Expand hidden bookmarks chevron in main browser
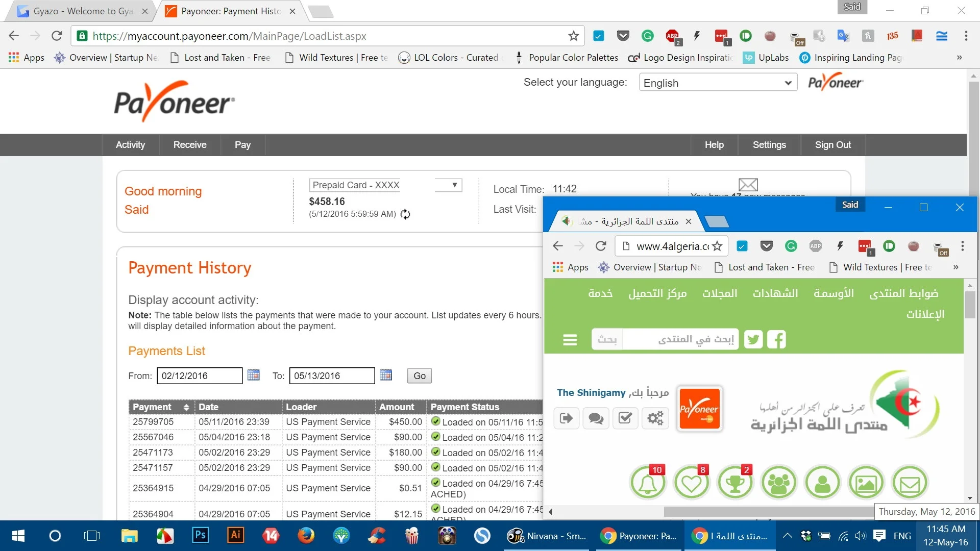 click(959, 57)
